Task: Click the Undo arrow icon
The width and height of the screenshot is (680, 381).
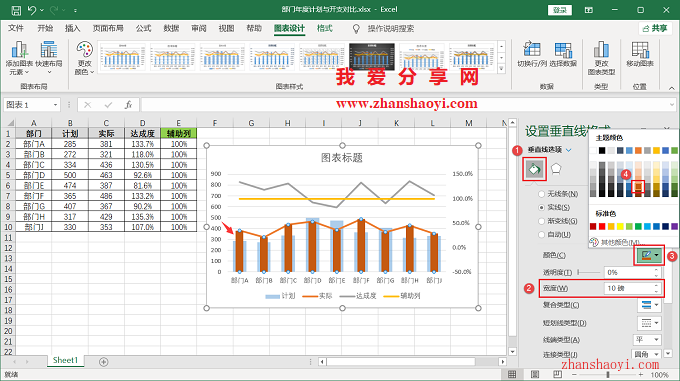Action: pos(32,10)
